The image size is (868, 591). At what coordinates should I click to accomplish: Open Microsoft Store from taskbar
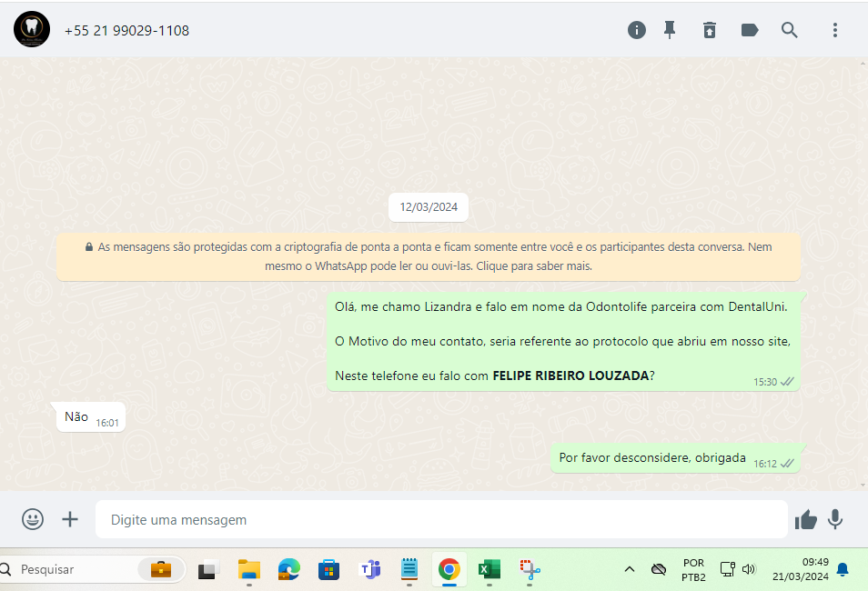coord(328,569)
